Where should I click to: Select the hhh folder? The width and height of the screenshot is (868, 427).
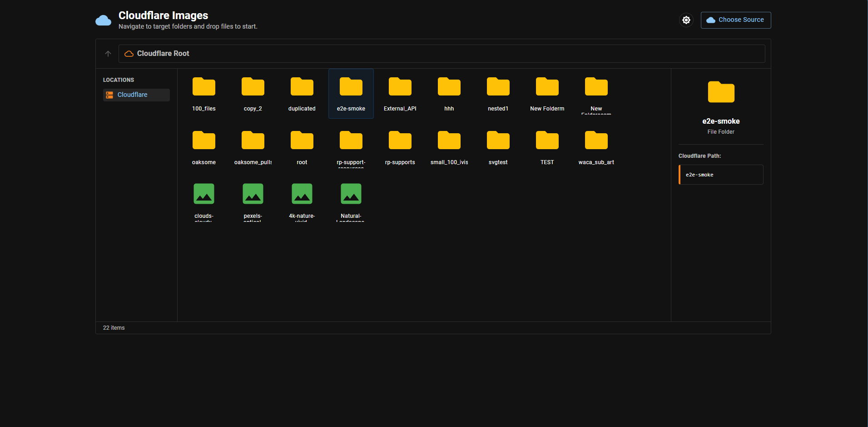coord(449,94)
